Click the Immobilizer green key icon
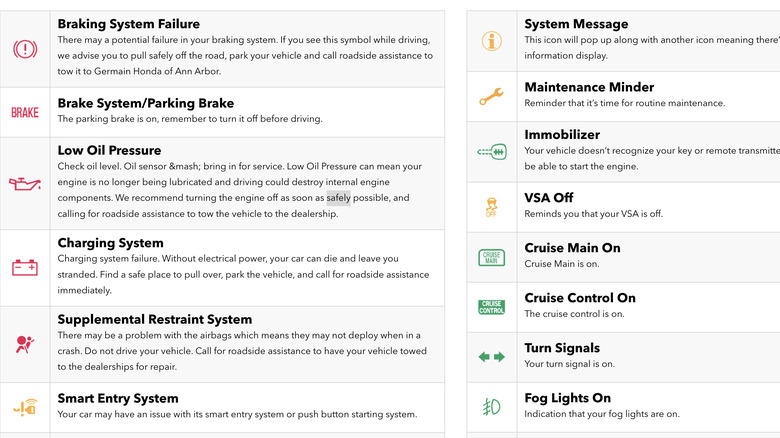 click(x=492, y=152)
